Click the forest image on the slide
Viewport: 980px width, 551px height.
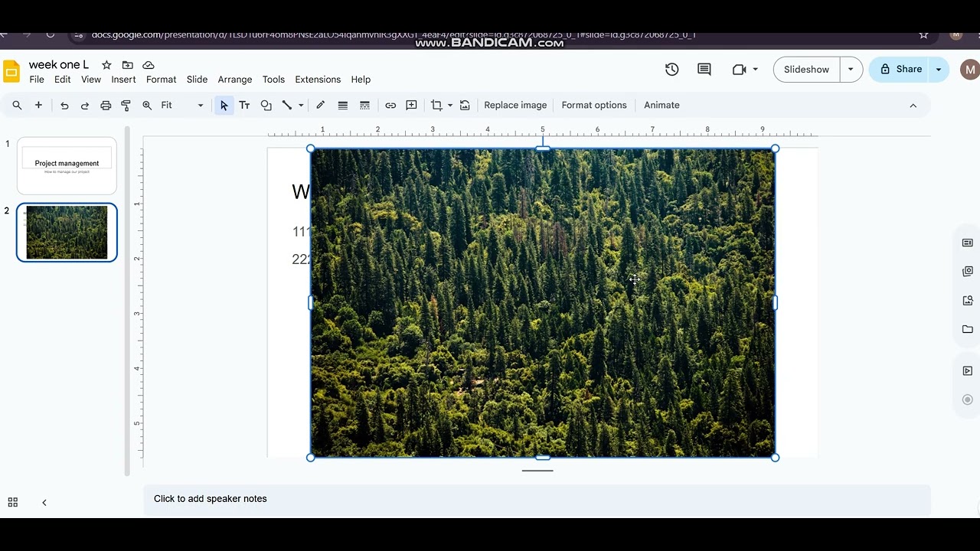click(x=543, y=303)
